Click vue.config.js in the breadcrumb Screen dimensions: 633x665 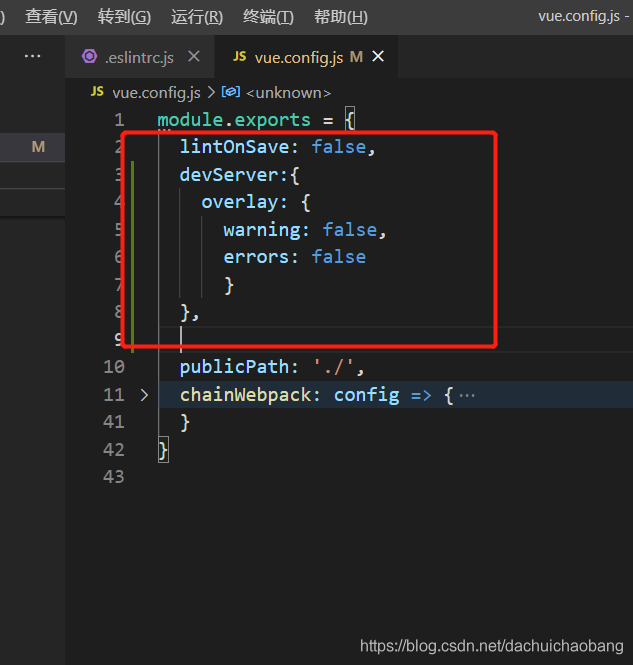click(x=156, y=93)
